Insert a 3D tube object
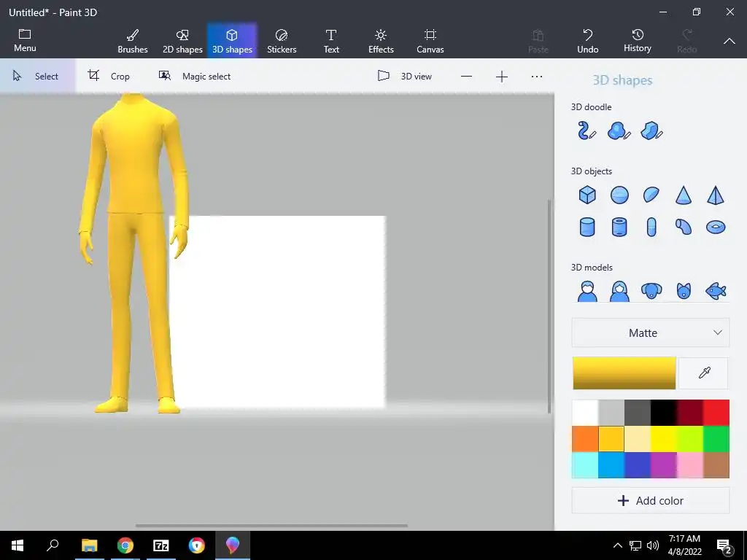The height and width of the screenshot is (560, 747). click(619, 227)
